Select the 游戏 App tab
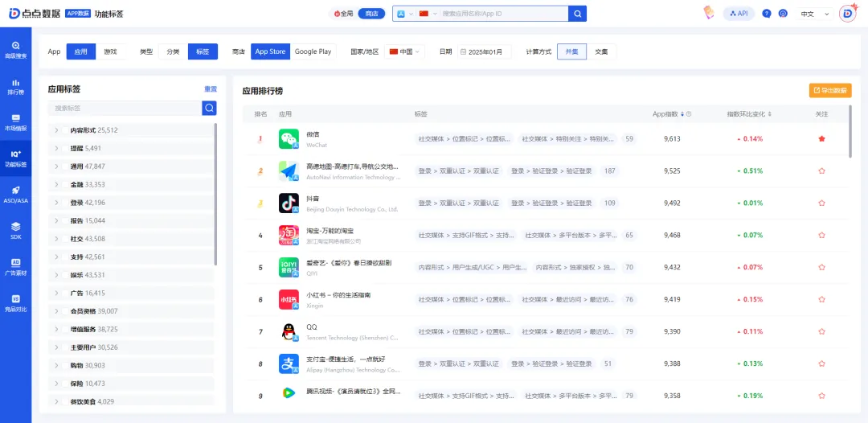 click(111, 51)
